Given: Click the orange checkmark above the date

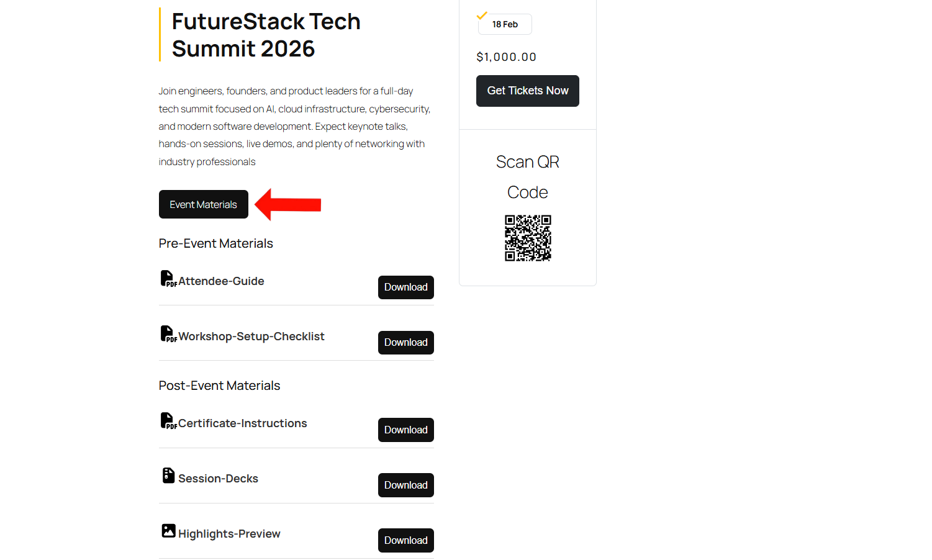Looking at the screenshot, I should tap(482, 16).
